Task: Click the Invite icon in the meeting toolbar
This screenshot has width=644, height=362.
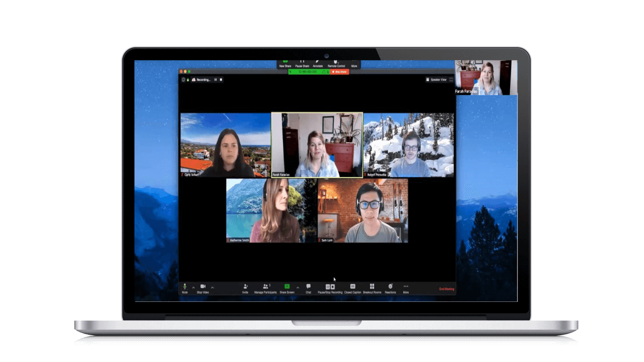Action: 245,287
